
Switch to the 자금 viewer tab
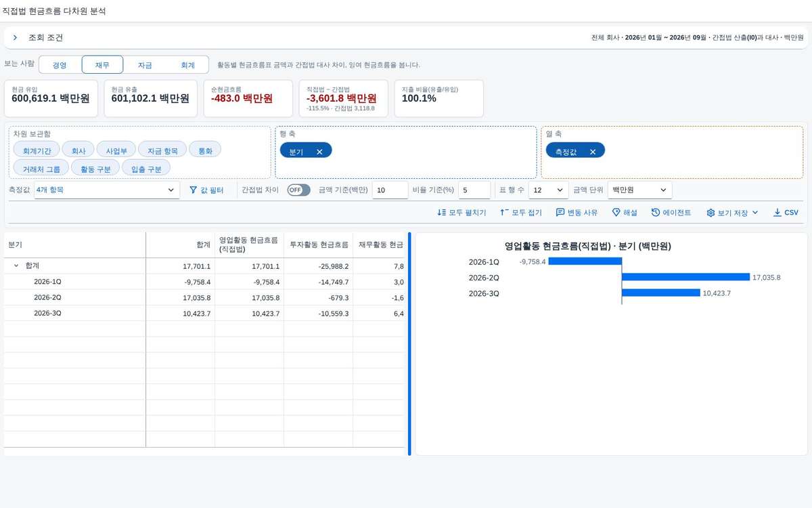(x=145, y=65)
